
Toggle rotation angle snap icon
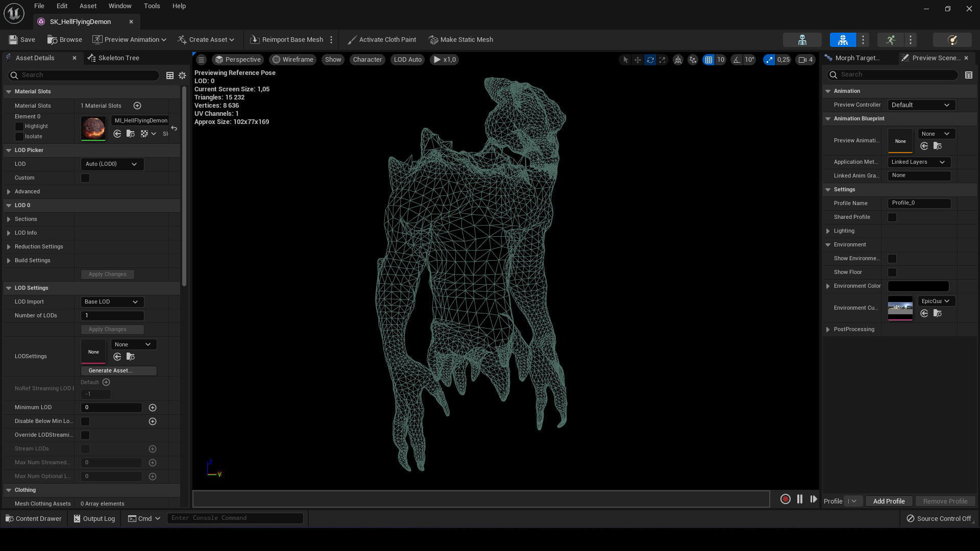737,60
